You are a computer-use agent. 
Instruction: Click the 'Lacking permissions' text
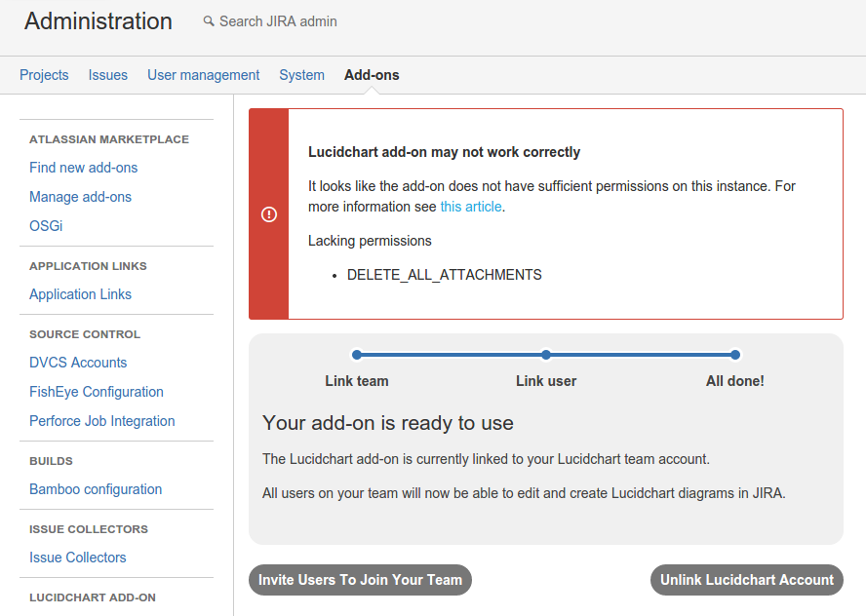(370, 241)
